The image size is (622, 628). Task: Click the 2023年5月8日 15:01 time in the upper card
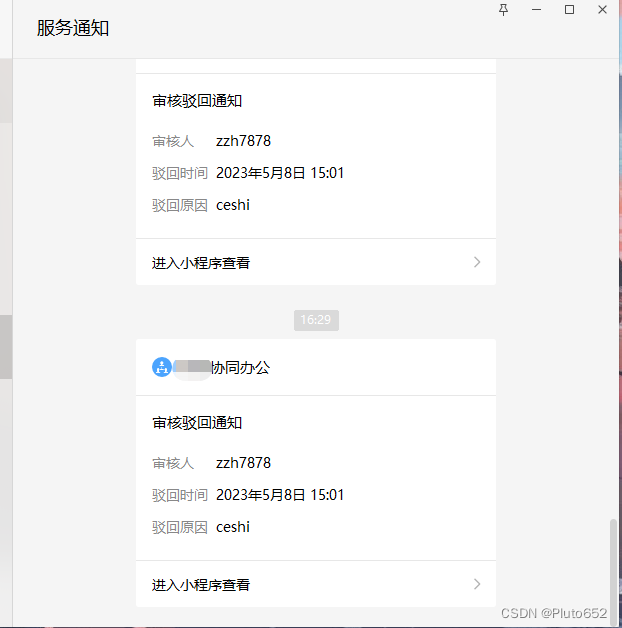click(280, 173)
